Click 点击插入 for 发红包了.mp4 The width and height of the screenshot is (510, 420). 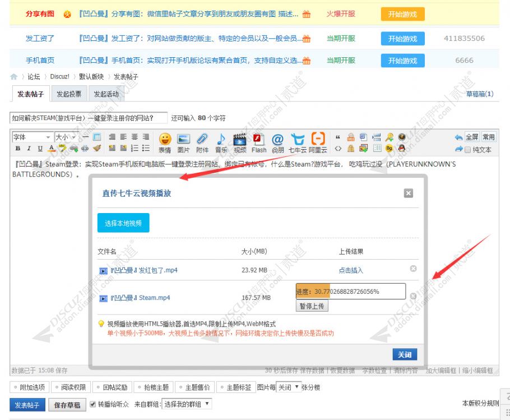point(351,270)
